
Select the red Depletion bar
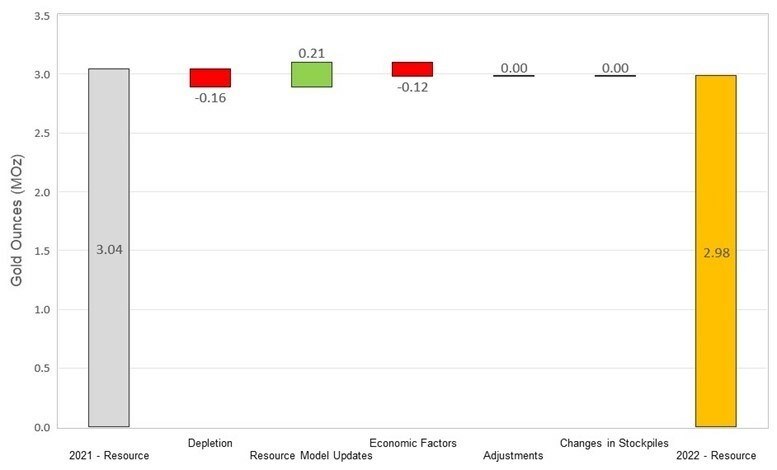210,78
